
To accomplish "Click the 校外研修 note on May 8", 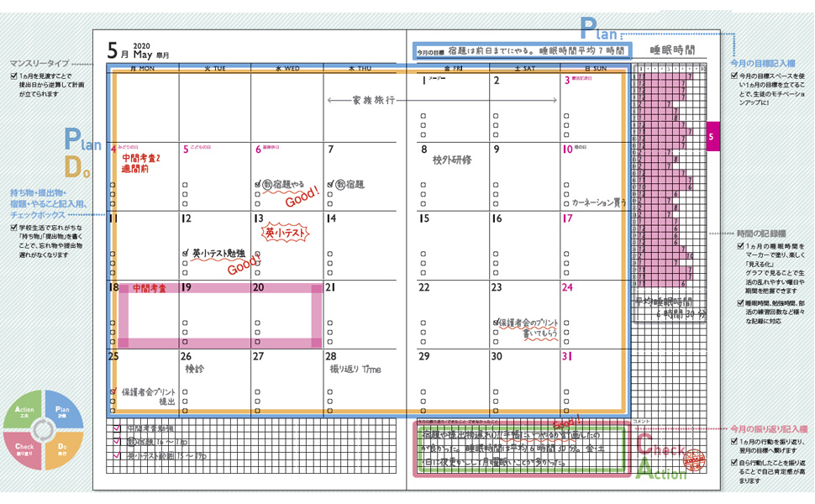I will tap(452, 160).
